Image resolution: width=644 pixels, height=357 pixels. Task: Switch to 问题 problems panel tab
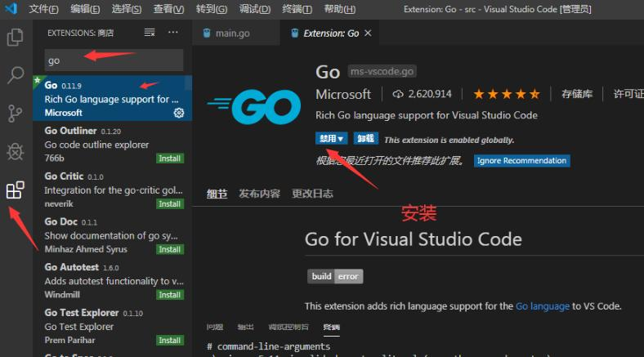215,327
